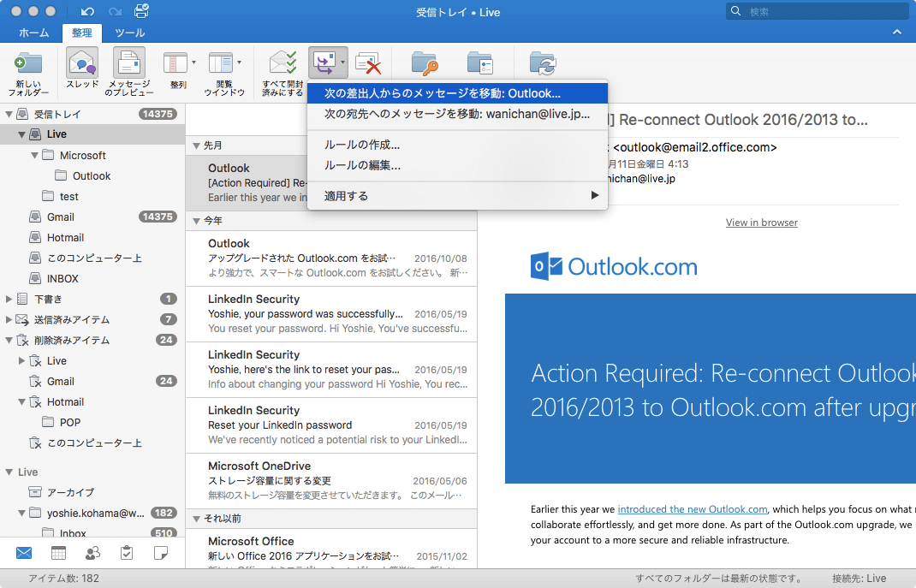Open the Apply (適用する) submenu

[x=457, y=196]
